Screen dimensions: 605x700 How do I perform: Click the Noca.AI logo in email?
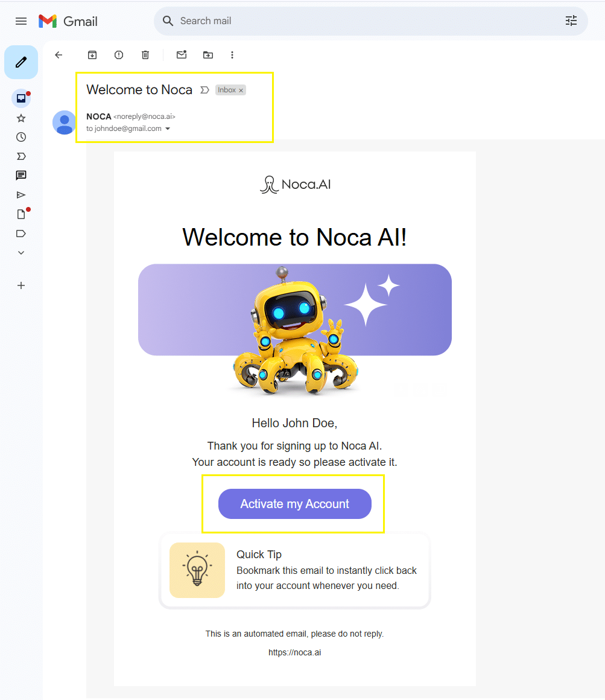click(x=295, y=185)
